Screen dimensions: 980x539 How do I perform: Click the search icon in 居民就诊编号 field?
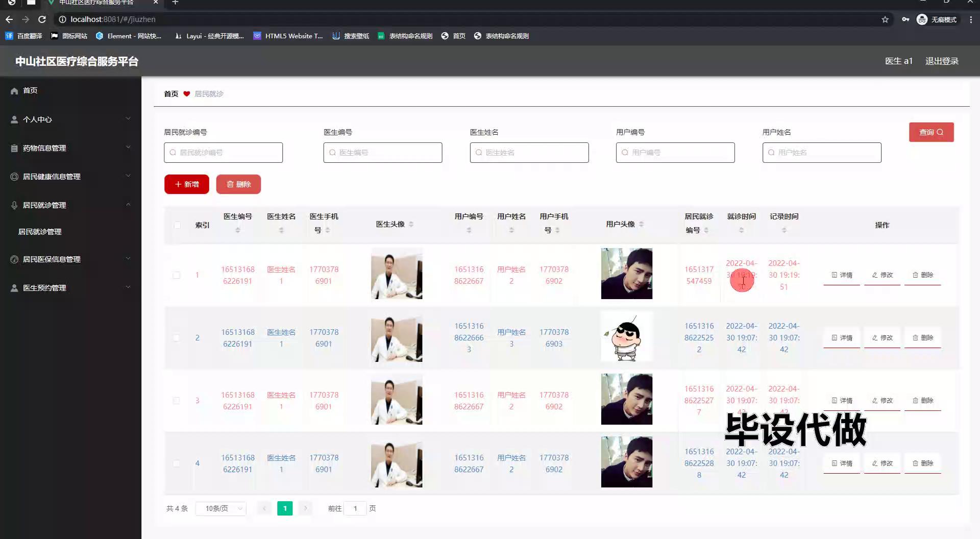click(173, 153)
